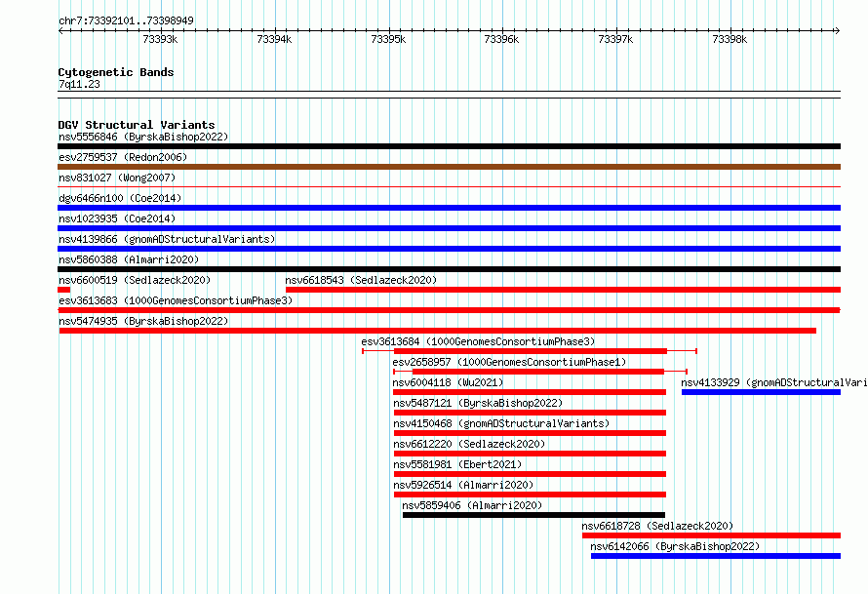
Task: Click the blue bar under nsv6142066
Action: (x=716, y=556)
